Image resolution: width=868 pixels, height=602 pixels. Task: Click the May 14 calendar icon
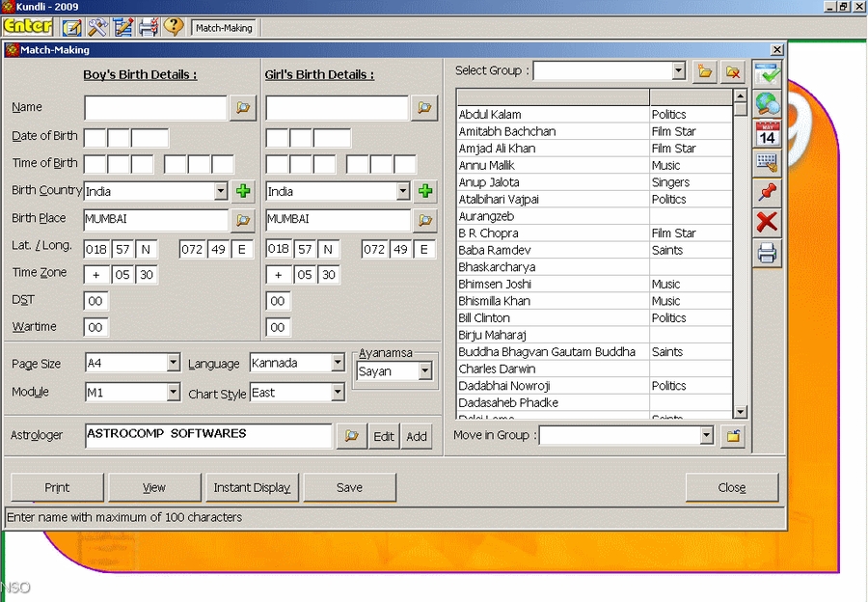click(768, 132)
